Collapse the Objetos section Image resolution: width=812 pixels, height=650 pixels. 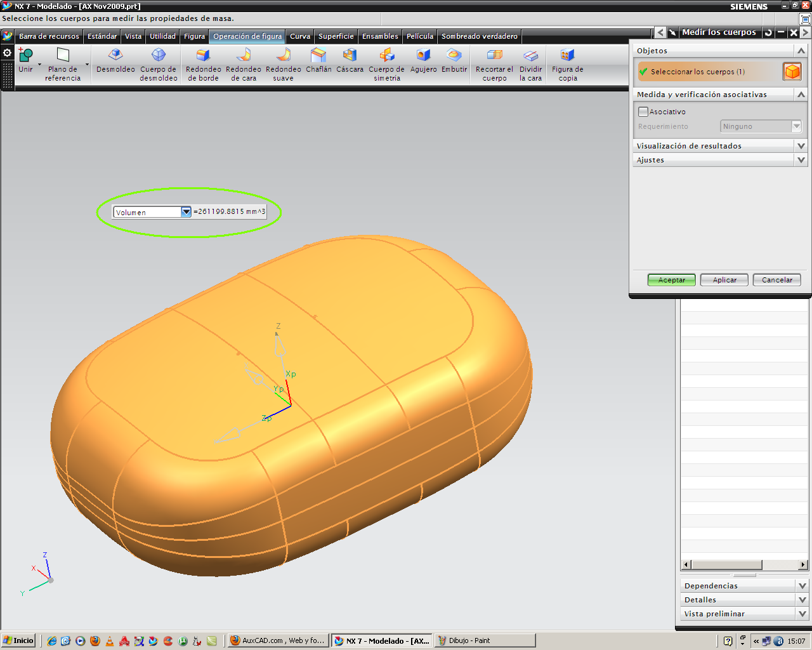[x=801, y=51]
